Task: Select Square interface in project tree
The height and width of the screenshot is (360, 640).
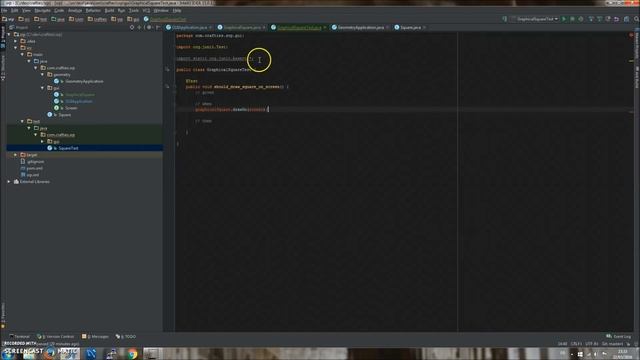Action: tap(64, 115)
